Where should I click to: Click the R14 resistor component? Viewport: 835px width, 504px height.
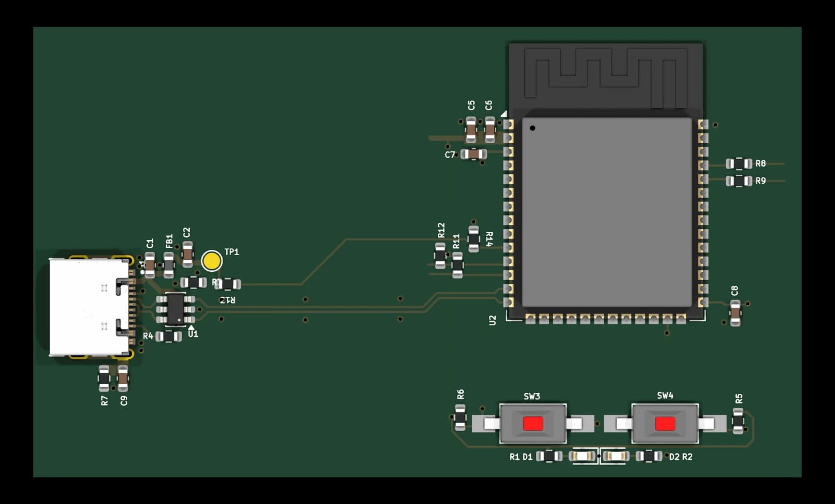tap(473, 239)
